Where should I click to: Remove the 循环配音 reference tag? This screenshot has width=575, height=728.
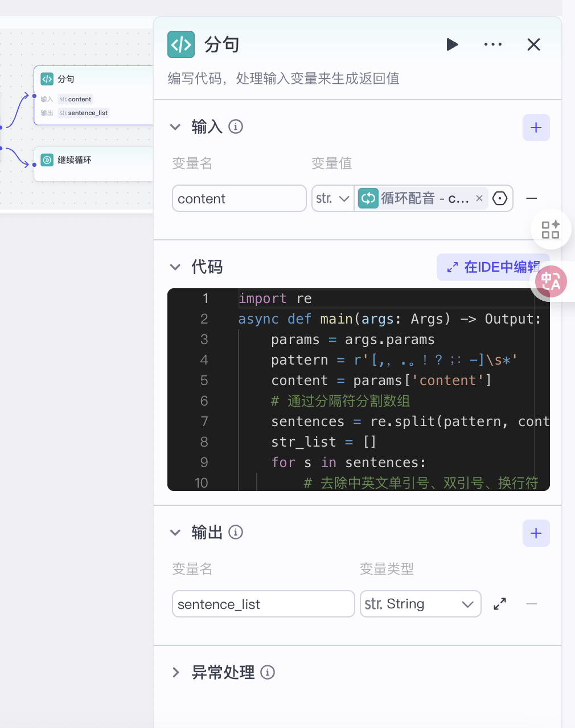pos(479,198)
